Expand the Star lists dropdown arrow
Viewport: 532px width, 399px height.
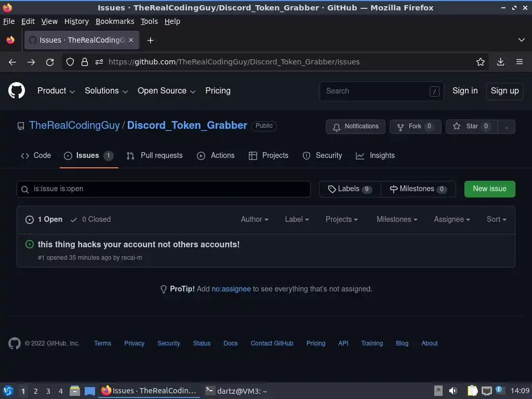click(x=506, y=127)
